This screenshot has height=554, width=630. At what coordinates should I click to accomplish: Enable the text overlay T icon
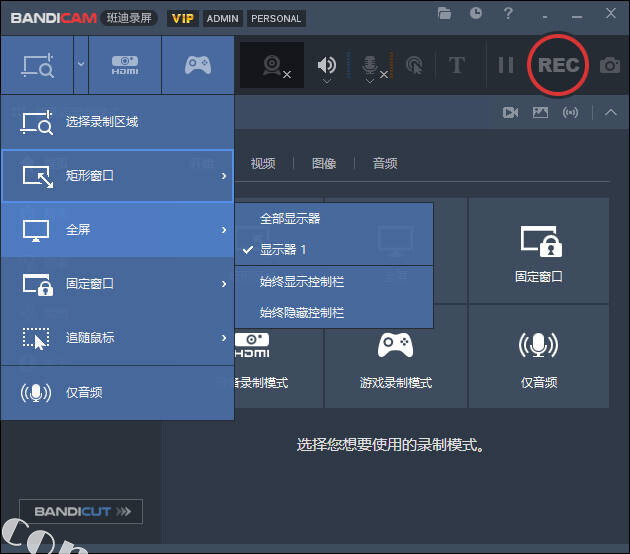[x=457, y=65]
